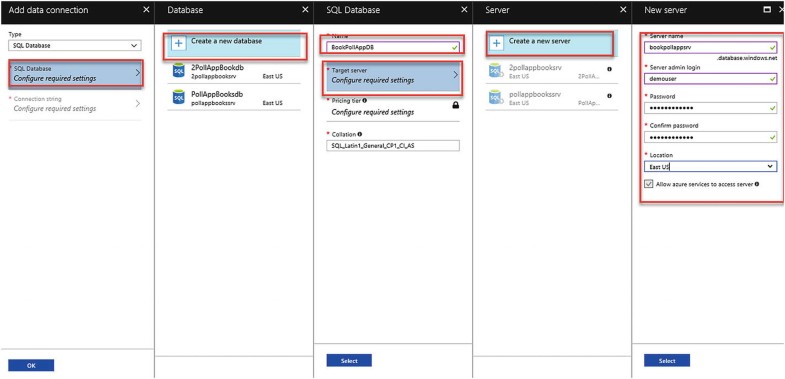Click 2pollappbooksrv text under 2PollAppBookdb
The image size is (785, 379).
tap(213, 76)
